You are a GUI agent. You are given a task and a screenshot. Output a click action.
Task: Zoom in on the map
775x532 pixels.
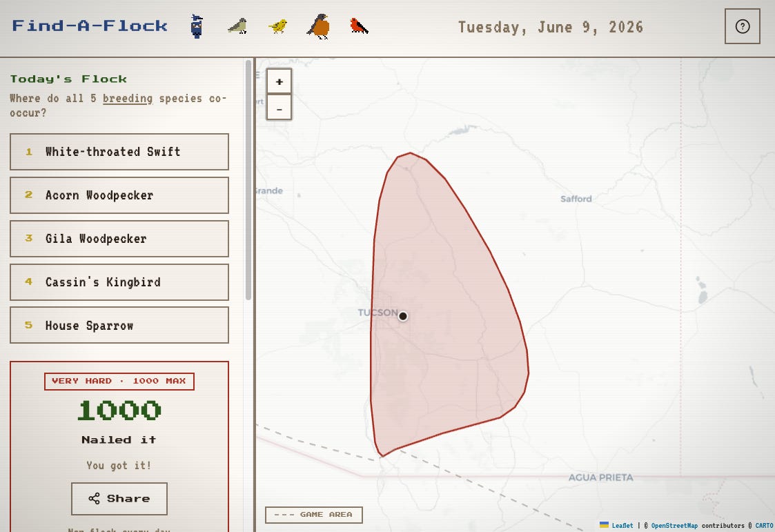tap(279, 81)
